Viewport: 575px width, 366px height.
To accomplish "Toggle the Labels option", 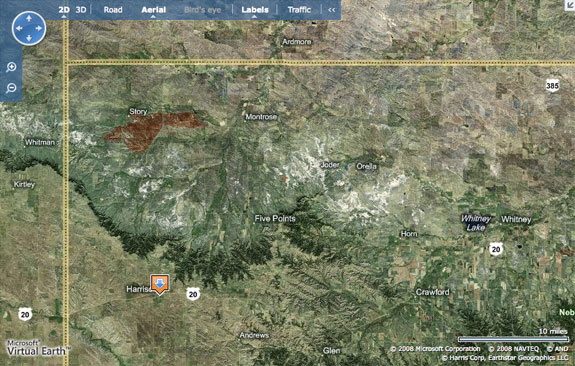I will [255, 10].
